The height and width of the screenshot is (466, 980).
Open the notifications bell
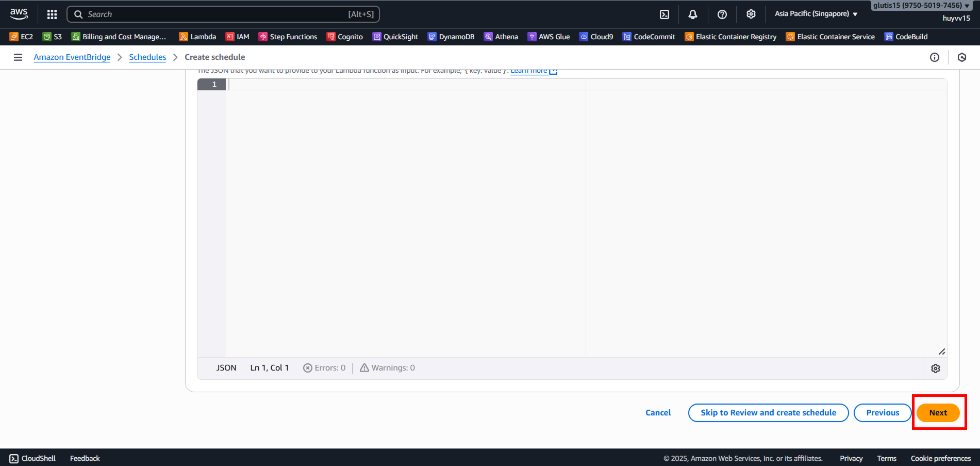tap(693, 14)
